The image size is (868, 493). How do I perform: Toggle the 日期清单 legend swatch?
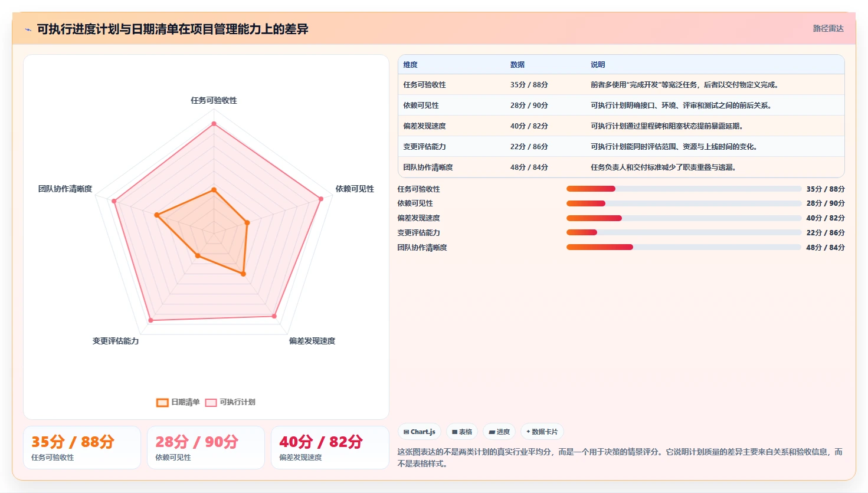(x=162, y=403)
